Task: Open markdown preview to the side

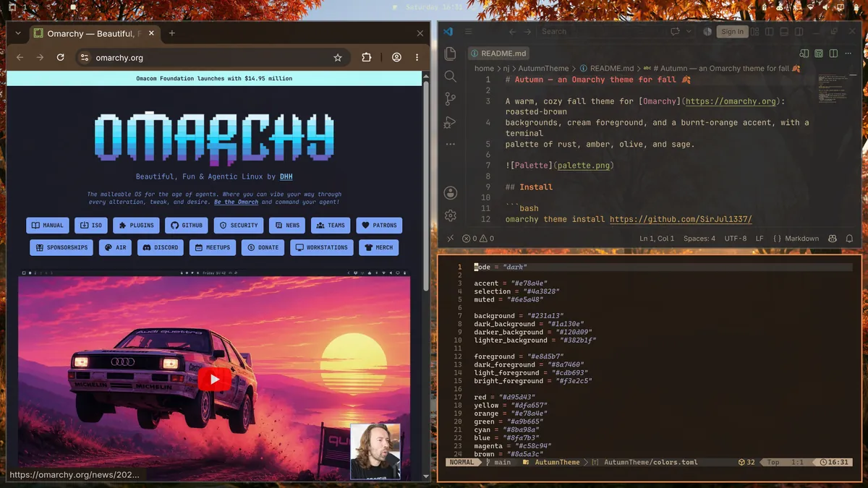Action: pyautogui.click(x=804, y=53)
